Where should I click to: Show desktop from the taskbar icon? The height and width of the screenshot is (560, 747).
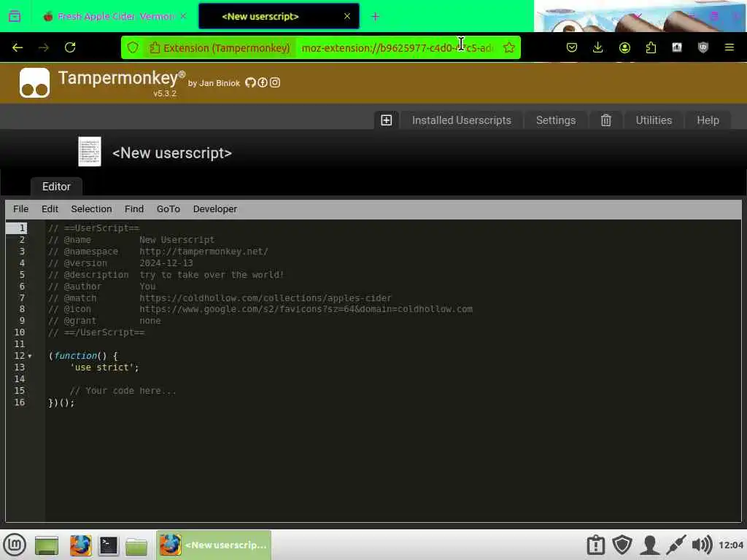tap(47, 545)
